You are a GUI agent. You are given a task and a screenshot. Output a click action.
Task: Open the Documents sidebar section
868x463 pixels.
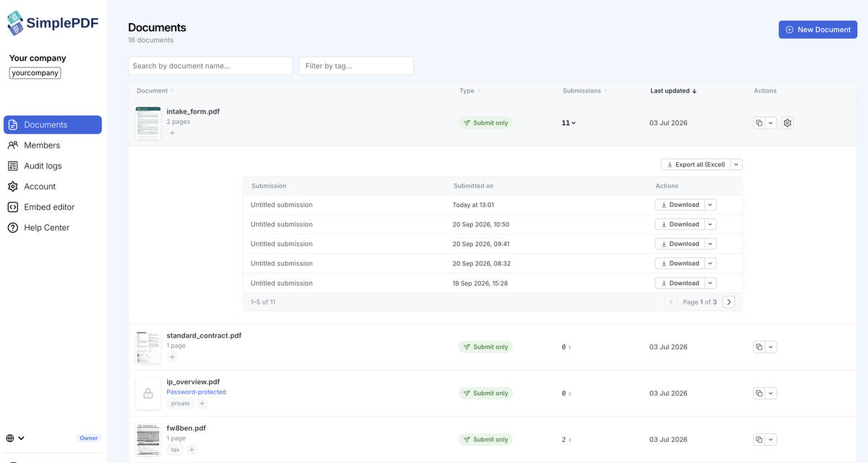53,124
